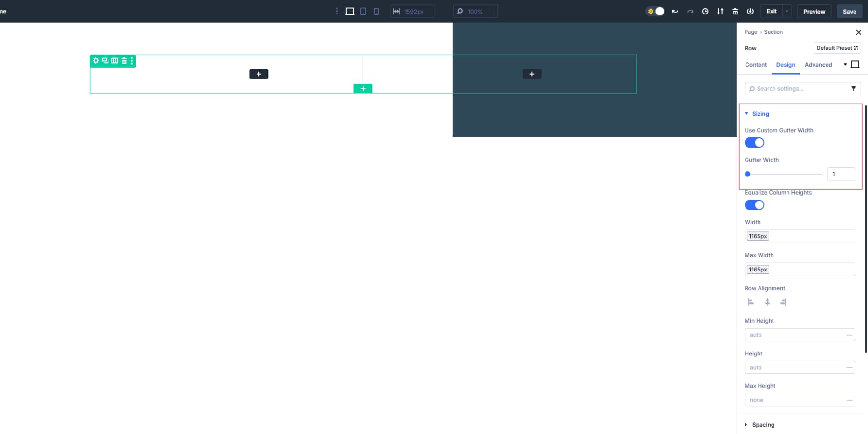Image resolution: width=868 pixels, height=434 pixels.
Task: Change the column structure of the row
Action: click(x=114, y=61)
